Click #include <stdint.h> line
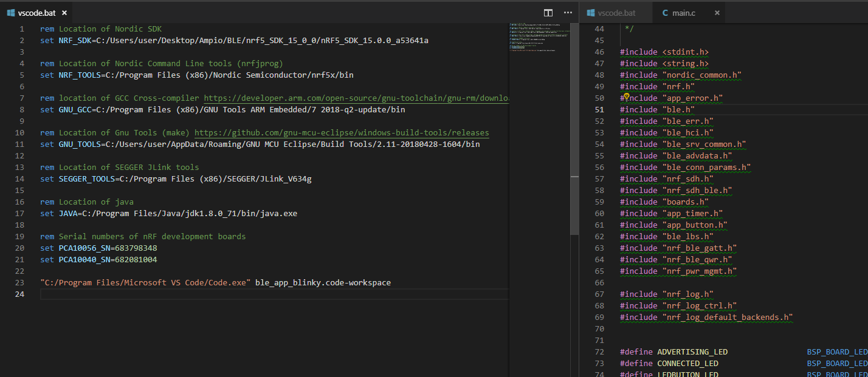Image resolution: width=868 pixels, height=377 pixels. point(664,52)
